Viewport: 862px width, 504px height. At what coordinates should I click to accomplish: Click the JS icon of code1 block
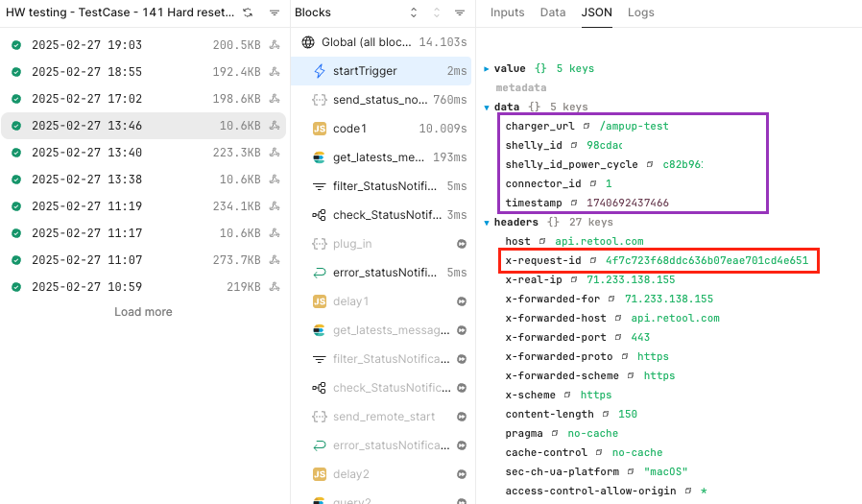(320, 129)
